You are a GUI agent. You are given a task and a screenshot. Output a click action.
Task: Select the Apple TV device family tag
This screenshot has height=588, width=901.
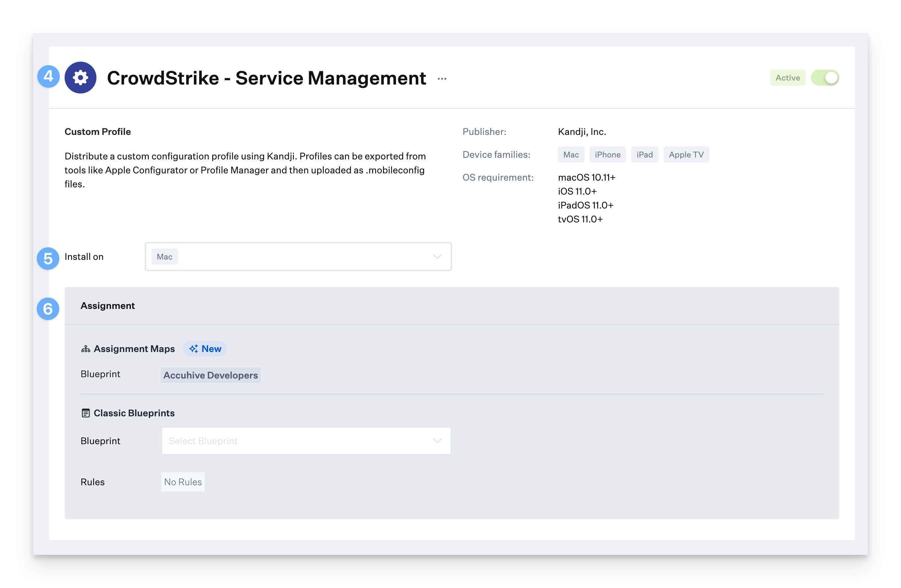pyautogui.click(x=686, y=154)
